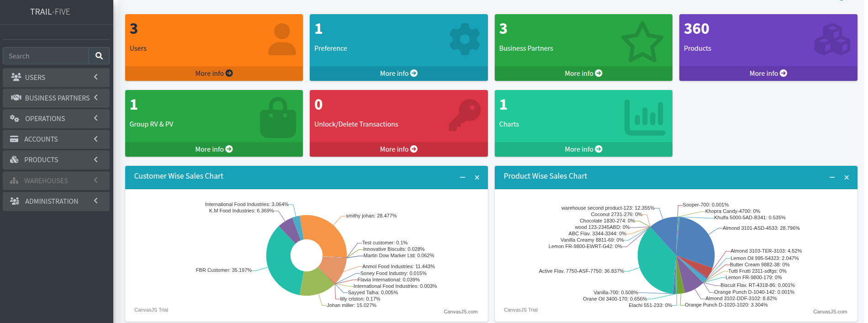Open More info on the Products card

[768, 73]
